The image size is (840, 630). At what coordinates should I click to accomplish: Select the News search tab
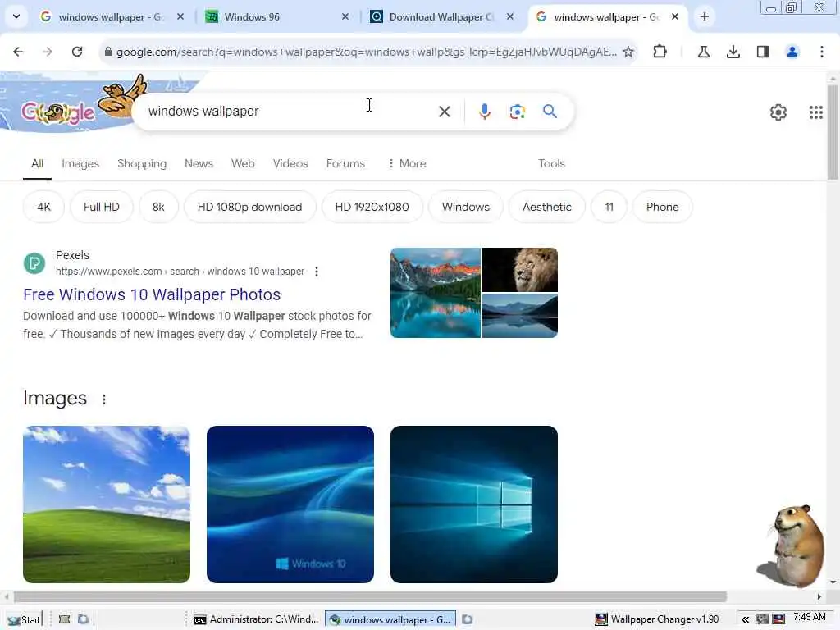199,163
